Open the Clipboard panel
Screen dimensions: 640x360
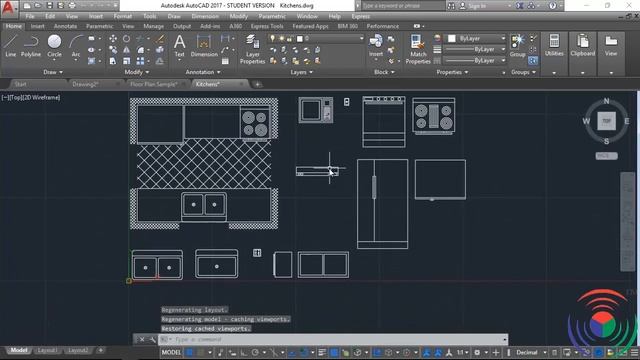point(582,45)
